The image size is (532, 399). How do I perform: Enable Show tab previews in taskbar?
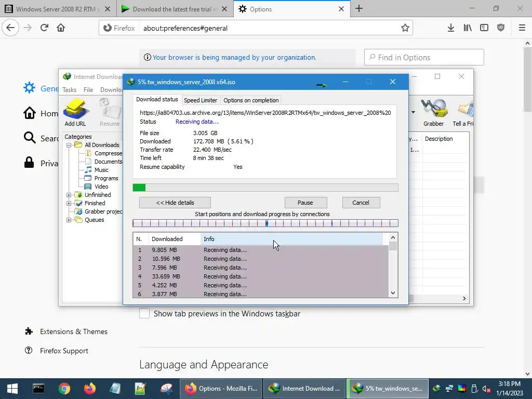click(x=144, y=313)
